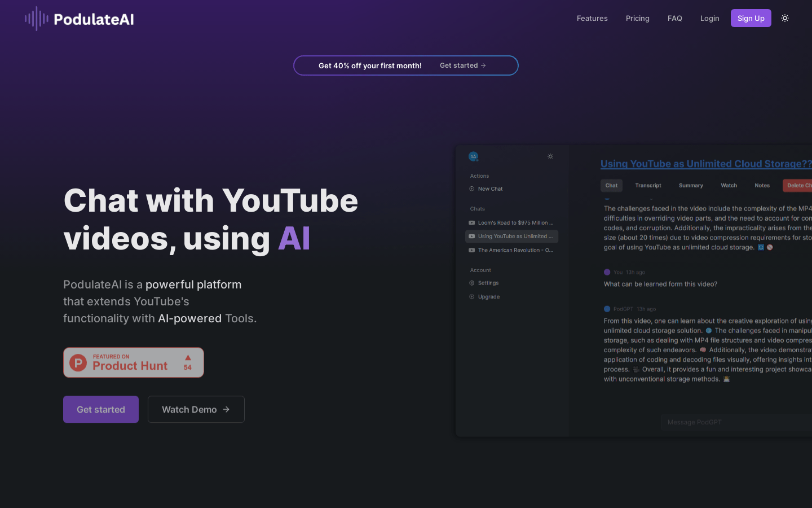Open the Login page link
The width and height of the screenshot is (812, 508).
point(710,18)
